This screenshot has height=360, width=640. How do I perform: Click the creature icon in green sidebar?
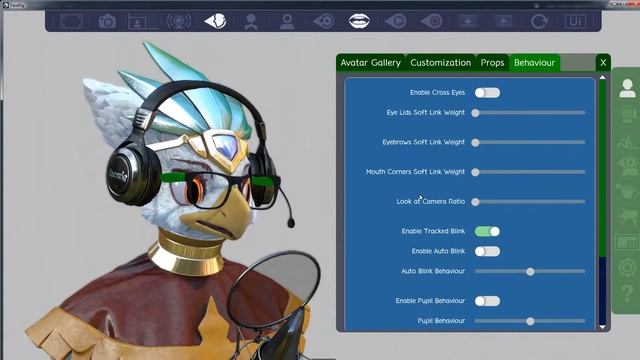tap(627, 216)
